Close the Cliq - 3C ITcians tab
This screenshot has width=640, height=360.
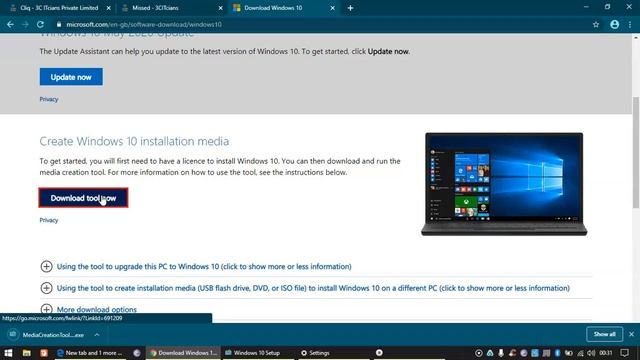click(109, 8)
